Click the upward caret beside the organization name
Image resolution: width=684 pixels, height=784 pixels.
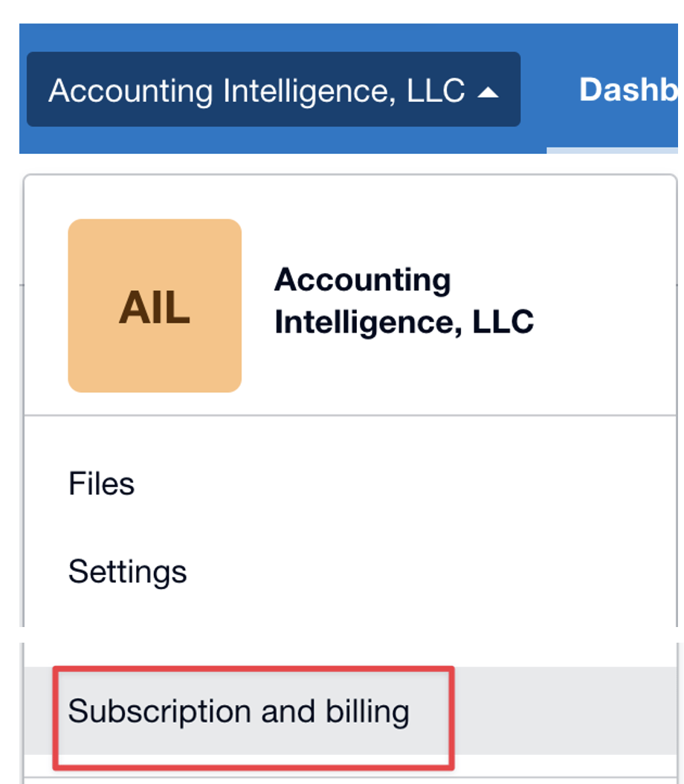coord(488,92)
